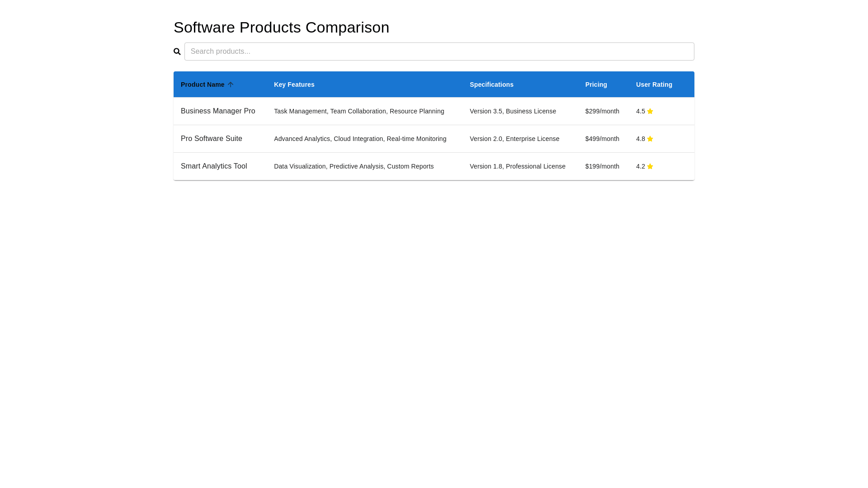The image size is (868, 488).
Task: Click Version 2.0, Enterprise License cell
Action: tap(514, 139)
